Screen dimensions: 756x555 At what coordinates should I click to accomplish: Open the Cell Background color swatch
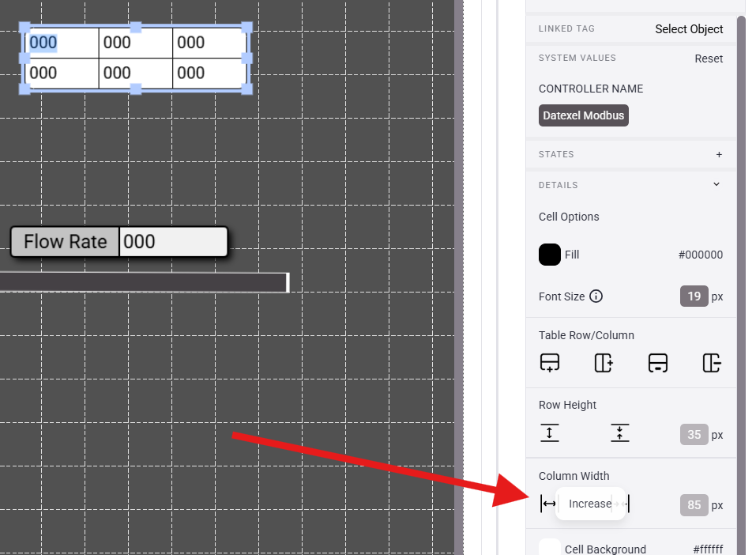click(550, 548)
